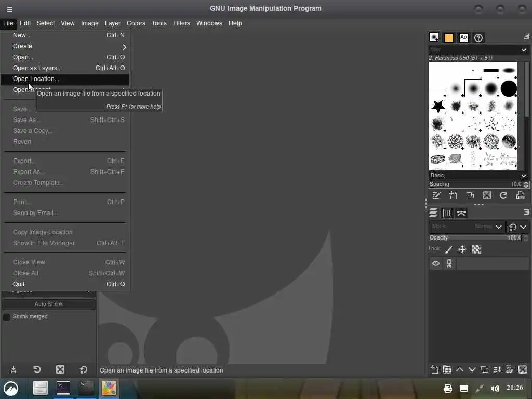Lower layer down arrow icon
The image size is (532, 399).
(472, 369)
